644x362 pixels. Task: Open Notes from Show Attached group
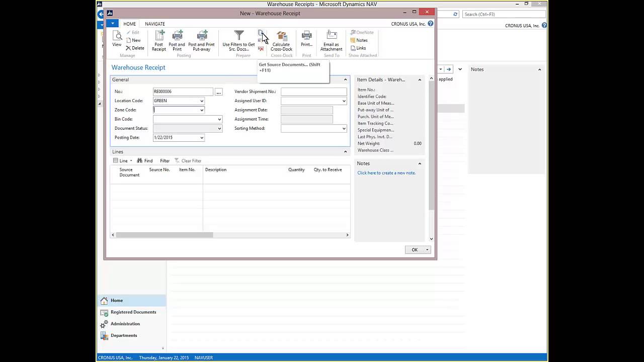(x=359, y=40)
